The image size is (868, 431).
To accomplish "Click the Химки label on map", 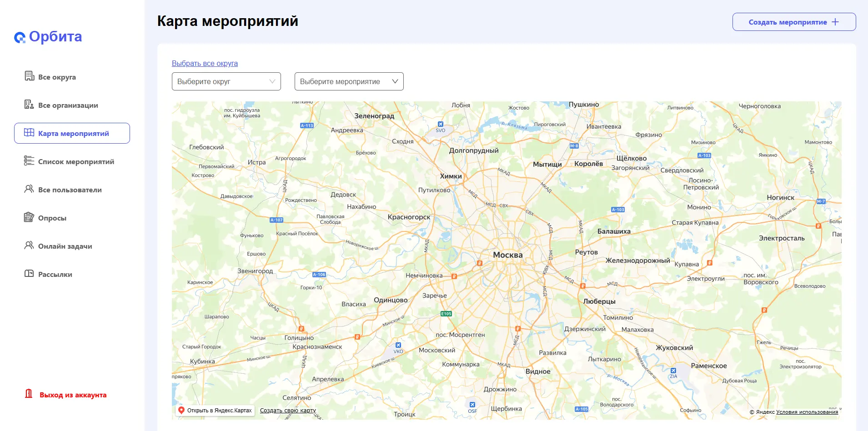I will tap(451, 176).
